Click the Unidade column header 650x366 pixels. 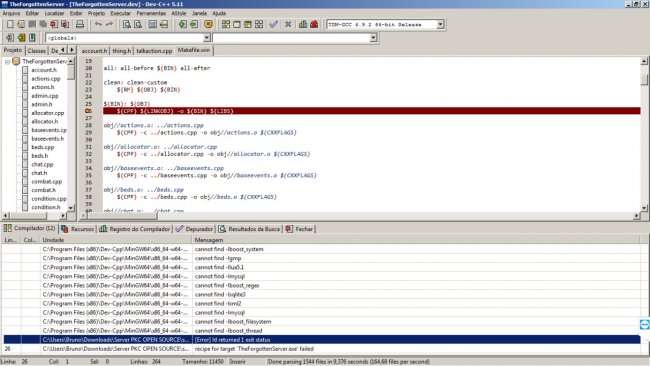(x=116, y=240)
